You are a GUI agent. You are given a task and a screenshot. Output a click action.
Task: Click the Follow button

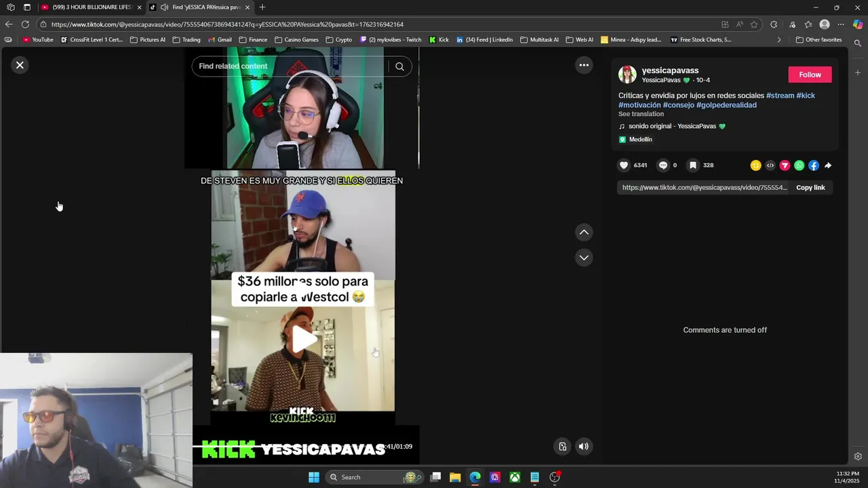click(x=810, y=75)
